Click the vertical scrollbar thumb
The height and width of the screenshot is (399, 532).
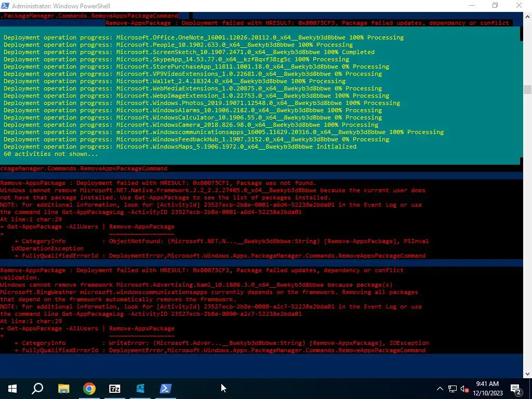527,89
